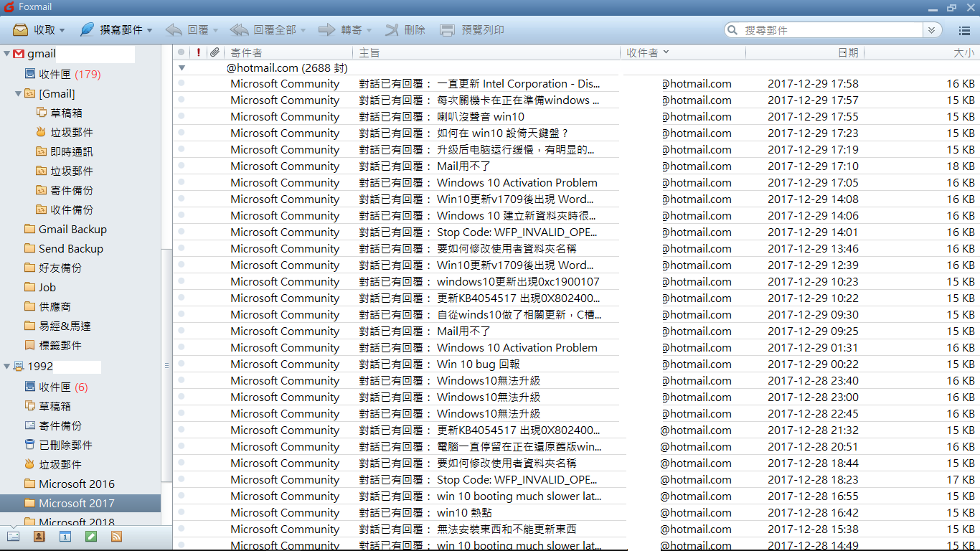Toggle read dot for 喇叭沒聲音 win10 row
The height and width of the screenshot is (551, 980).
(x=182, y=116)
